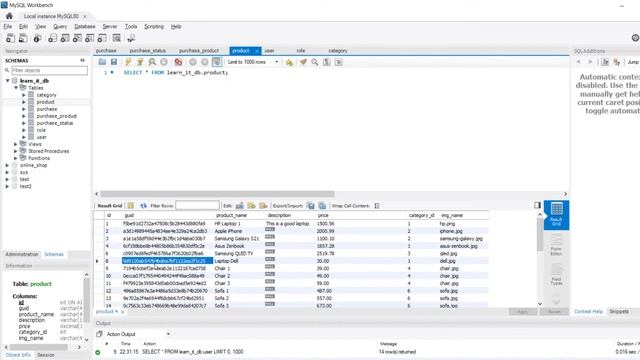Open the File menu
640x360 pixels.
(8, 27)
